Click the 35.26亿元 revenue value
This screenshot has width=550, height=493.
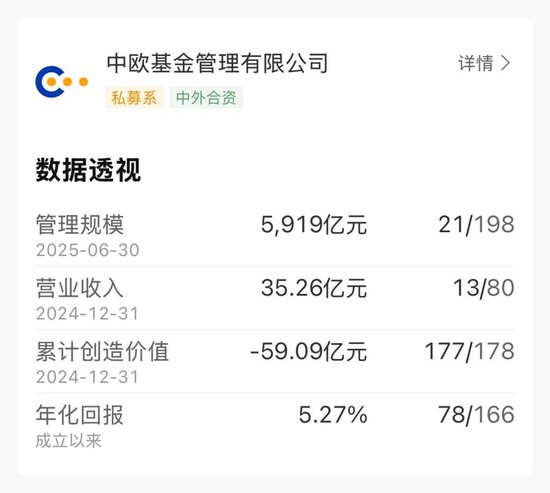tap(314, 288)
